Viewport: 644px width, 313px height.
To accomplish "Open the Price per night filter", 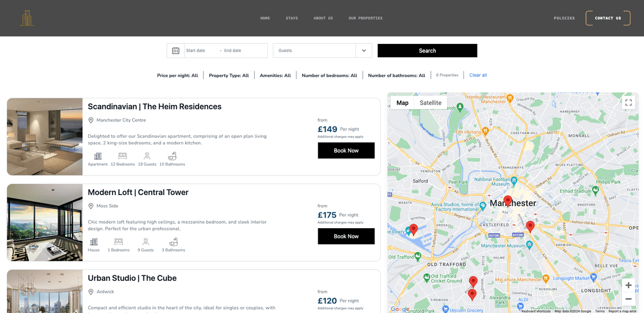I will coord(177,75).
